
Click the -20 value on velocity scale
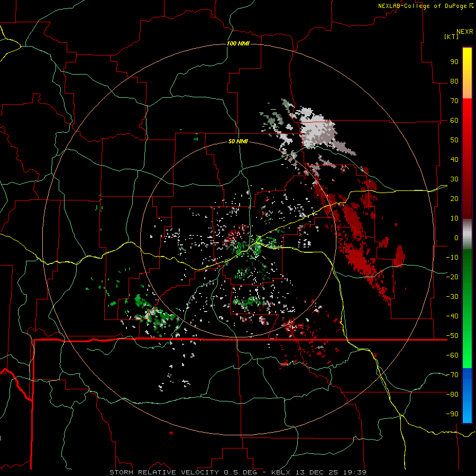click(x=452, y=277)
